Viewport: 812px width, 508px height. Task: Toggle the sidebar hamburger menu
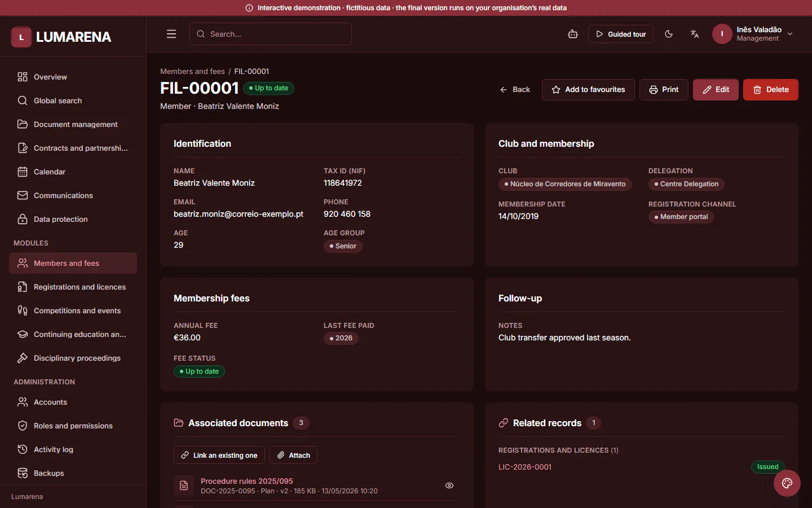(x=171, y=34)
